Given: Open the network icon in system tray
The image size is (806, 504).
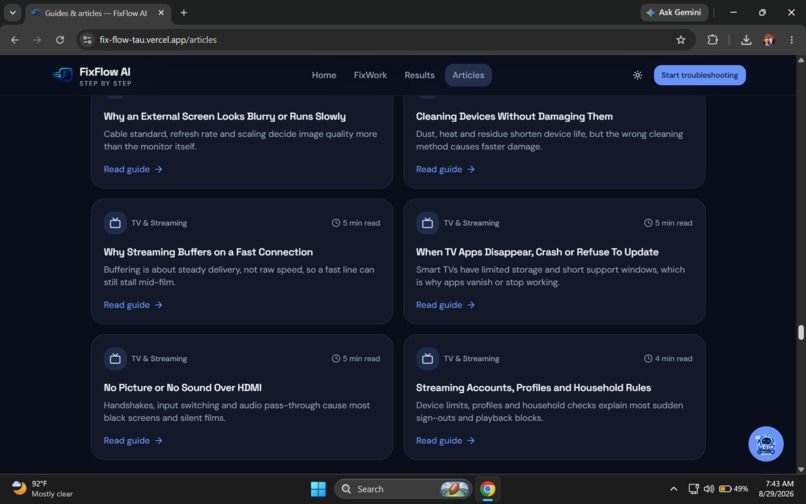Looking at the screenshot, I should [693, 489].
